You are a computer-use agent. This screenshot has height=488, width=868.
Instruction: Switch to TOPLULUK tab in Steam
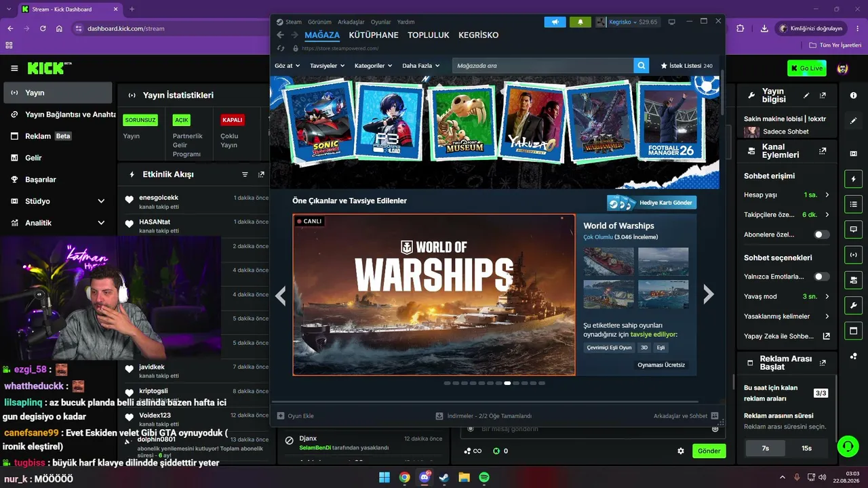[429, 35]
